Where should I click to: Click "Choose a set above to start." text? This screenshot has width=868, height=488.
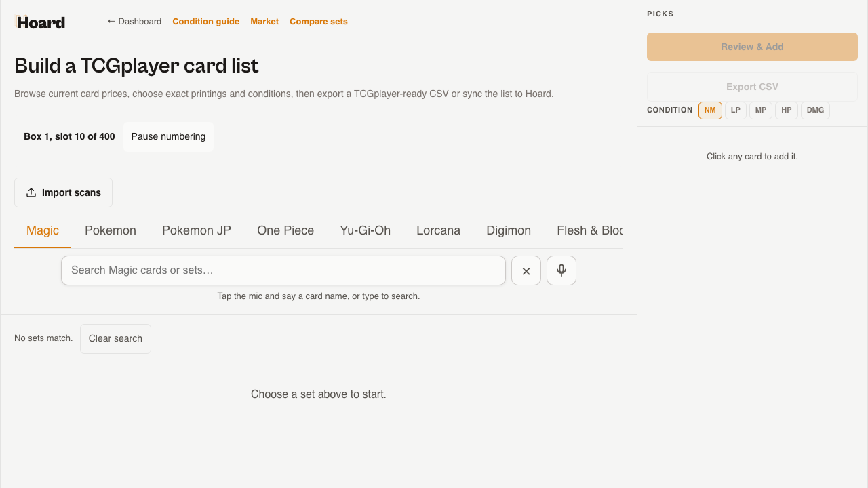(319, 394)
